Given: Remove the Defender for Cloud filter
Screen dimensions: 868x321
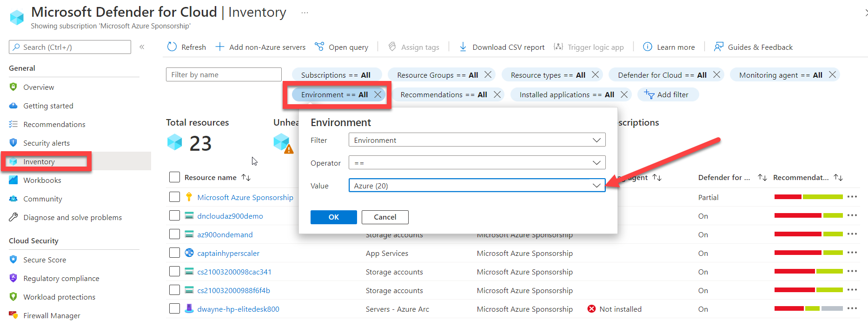Looking at the screenshot, I should [716, 75].
